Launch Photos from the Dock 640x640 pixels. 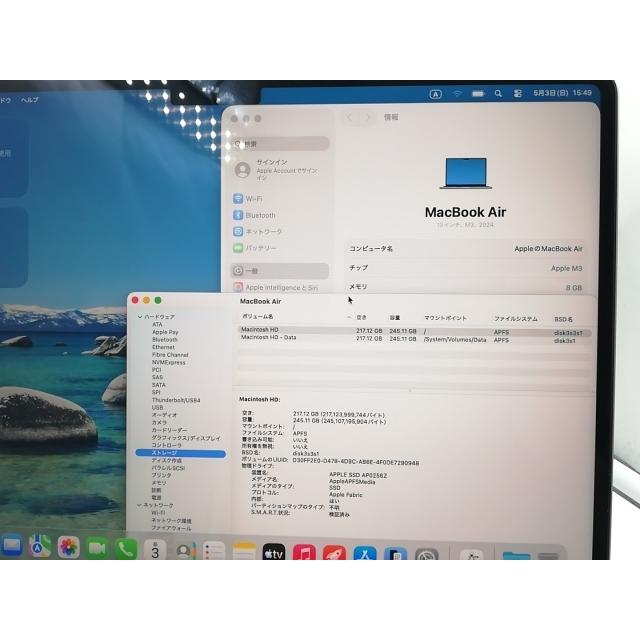pyautogui.click(x=68, y=547)
